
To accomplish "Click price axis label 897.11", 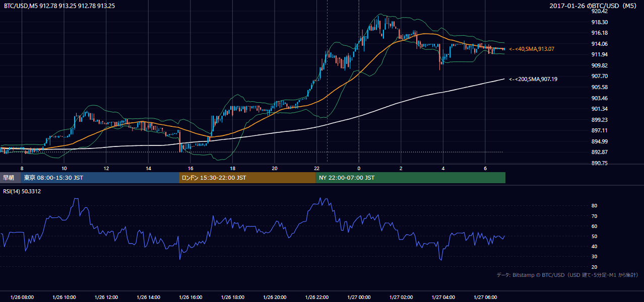I will coord(600,130).
